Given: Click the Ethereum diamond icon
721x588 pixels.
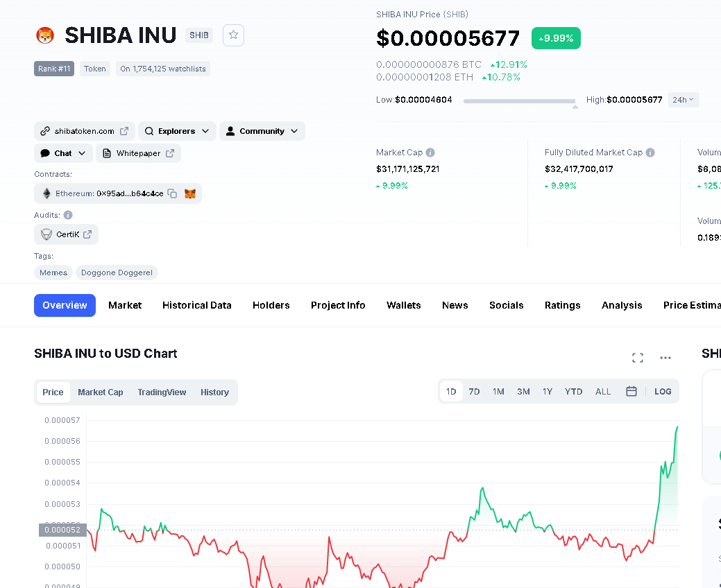Looking at the screenshot, I should [x=46, y=193].
